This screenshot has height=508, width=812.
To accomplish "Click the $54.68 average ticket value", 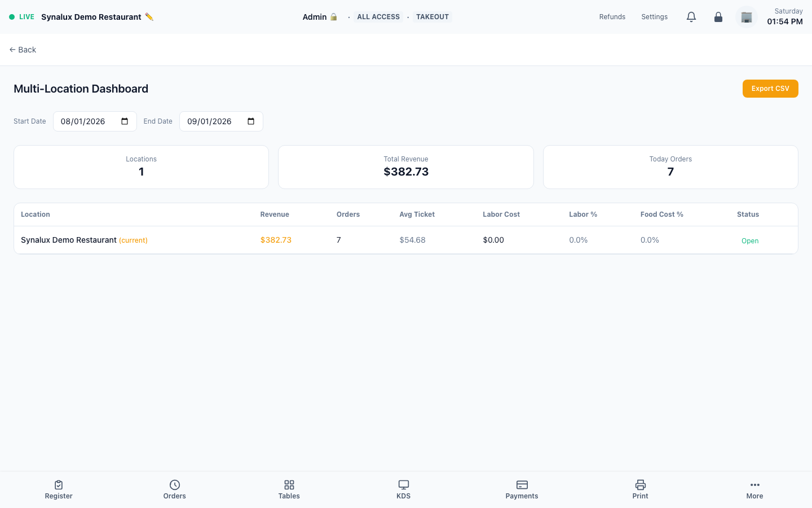I will click(x=412, y=240).
